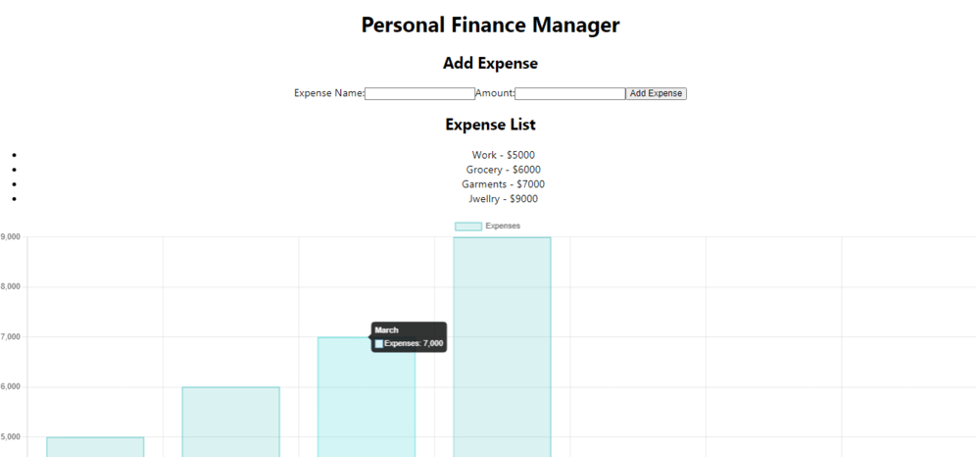This screenshot has width=980, height=457.
Task: Click the Expenses legend color box
Action: tap(467, 227)
